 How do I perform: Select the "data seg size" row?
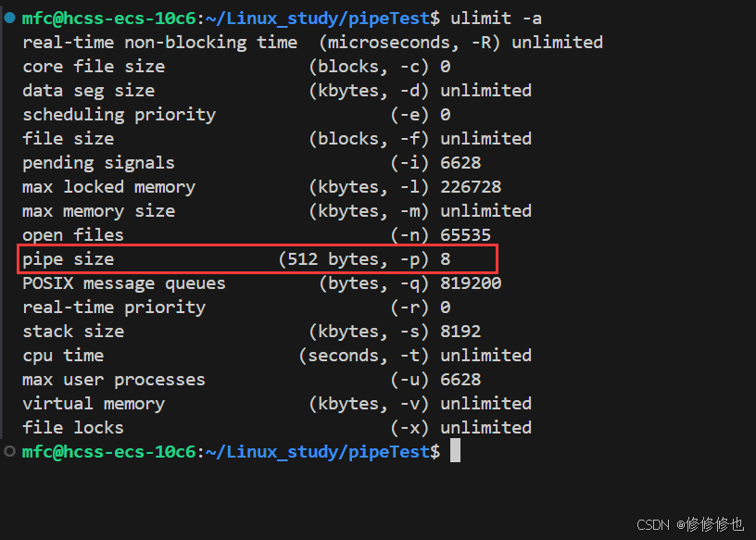[x=277, y=91]
